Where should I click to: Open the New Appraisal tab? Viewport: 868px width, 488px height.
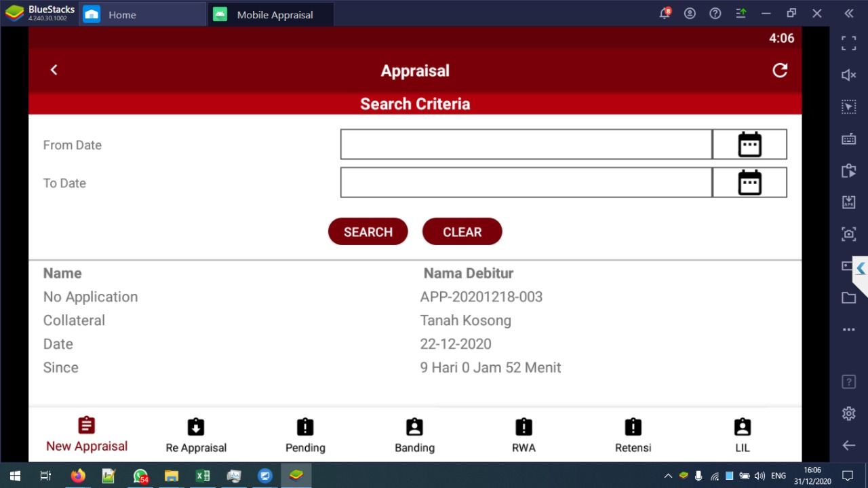(87, 434)
